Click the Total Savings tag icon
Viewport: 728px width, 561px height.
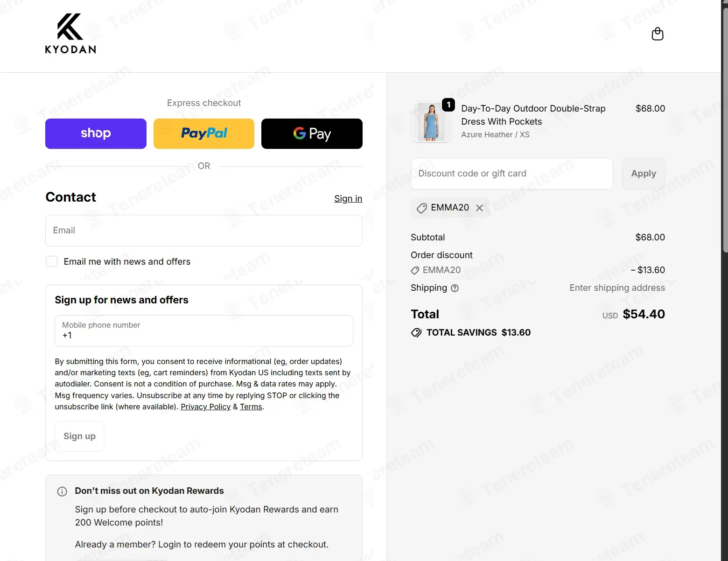coord(416,333)
